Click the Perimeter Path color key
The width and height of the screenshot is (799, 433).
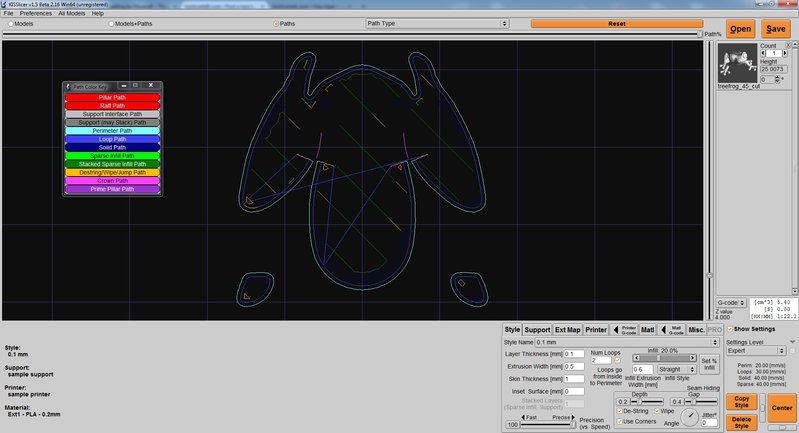112,130
